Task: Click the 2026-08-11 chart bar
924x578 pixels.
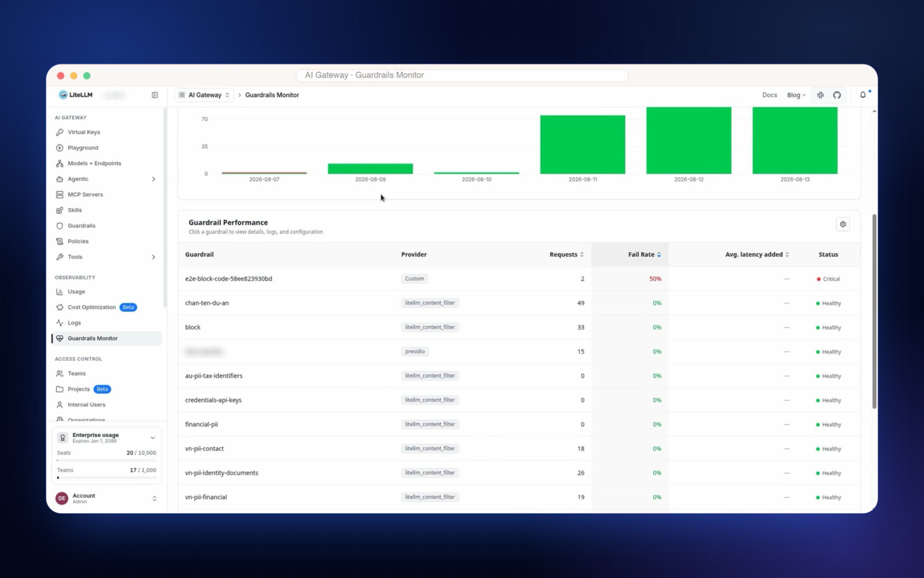Action: tap(582, 144)
